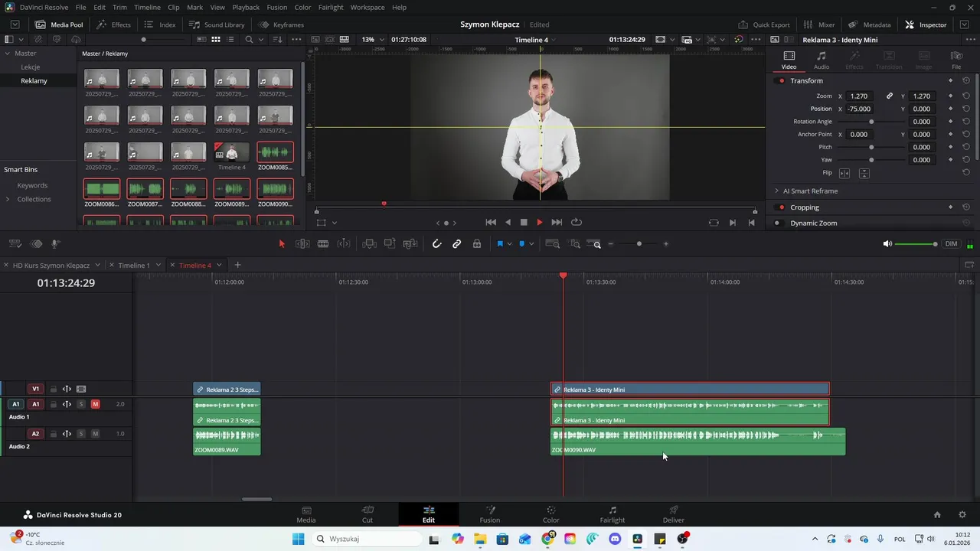Collapse the Master bin tree
This screenshot has width=980, height=551.
pos(7,54)
